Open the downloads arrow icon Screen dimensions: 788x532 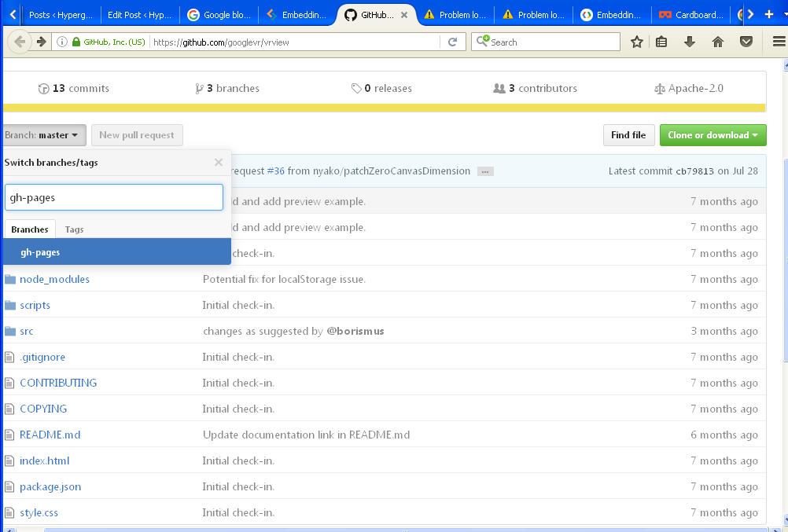690,42
